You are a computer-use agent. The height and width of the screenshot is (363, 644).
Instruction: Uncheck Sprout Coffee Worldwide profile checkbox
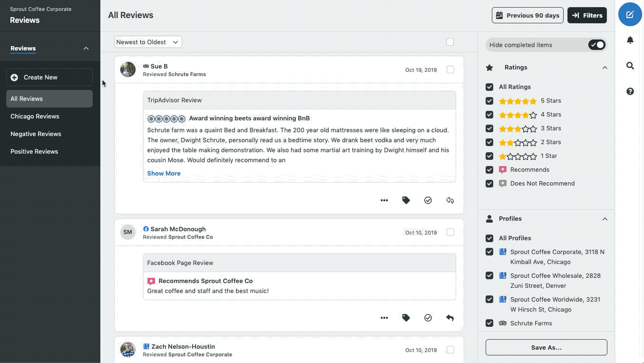pos(489,299)
